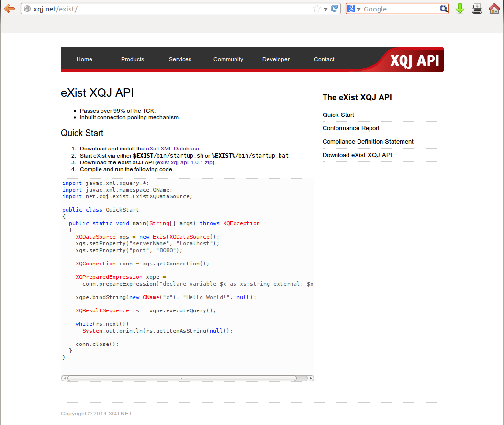Open the Conformance Report page
The width and height of the screenshot is (504, 425).
click(x=351, y=128)
